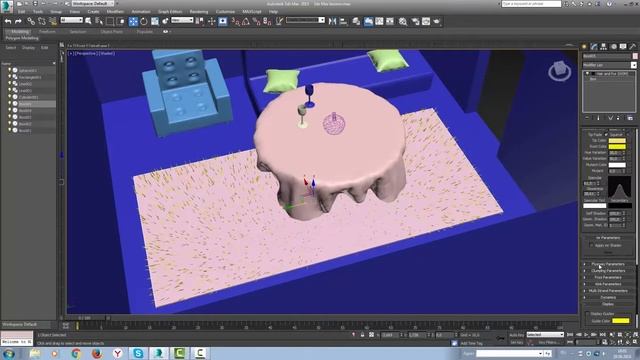
Task: Toggle the Angle Snap button
Action: tap(246, 21)
